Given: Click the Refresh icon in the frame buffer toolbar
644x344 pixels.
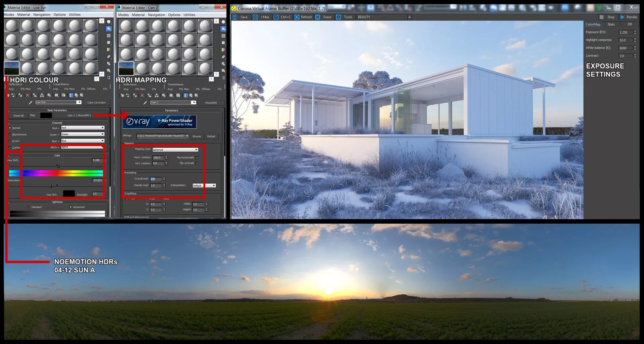Looking at the screenshot, I should [297, 17].
